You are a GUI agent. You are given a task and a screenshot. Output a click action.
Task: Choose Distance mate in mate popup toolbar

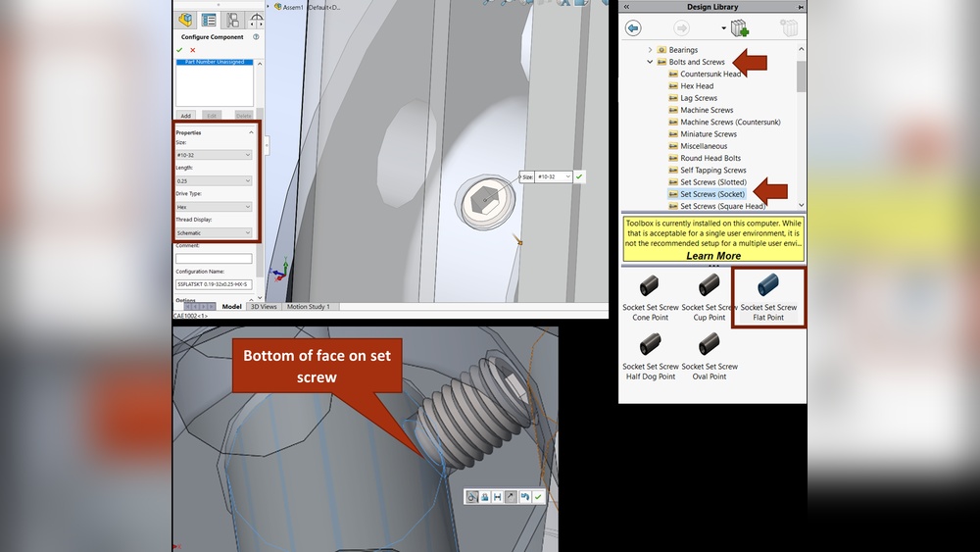click(498, 497)
